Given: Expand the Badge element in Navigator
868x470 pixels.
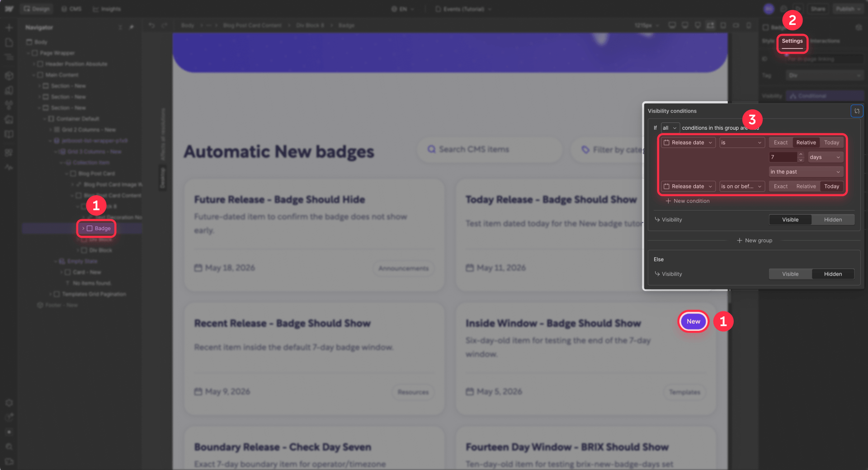Looking at the screenshot, I should [83, 229].
